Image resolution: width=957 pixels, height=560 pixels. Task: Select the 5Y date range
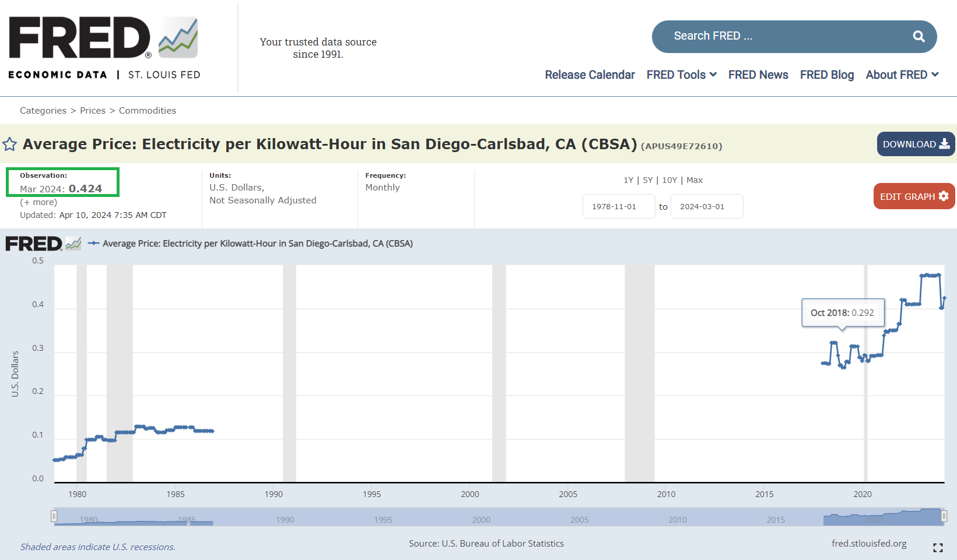pos(647,180)
